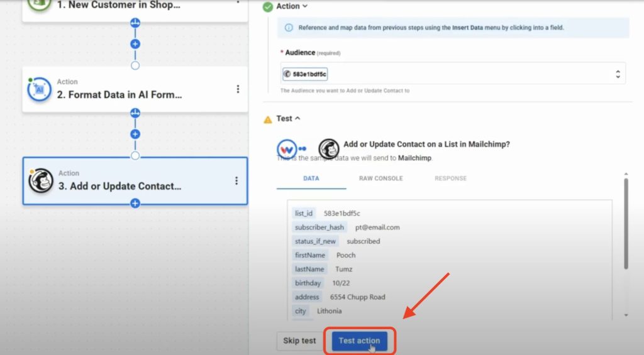Add step with plus at bottom of step 3
644x355 pixels.
[x=135, y=203]
